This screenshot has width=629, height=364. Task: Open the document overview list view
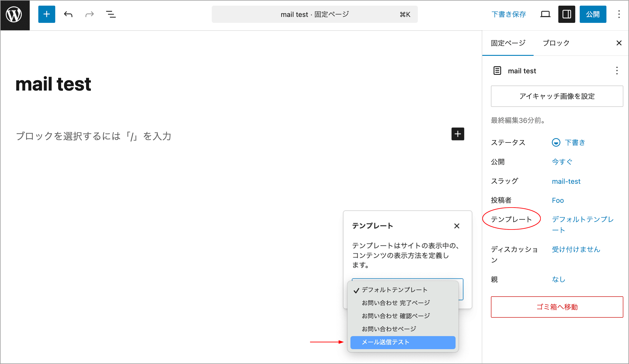pos(111,14)
